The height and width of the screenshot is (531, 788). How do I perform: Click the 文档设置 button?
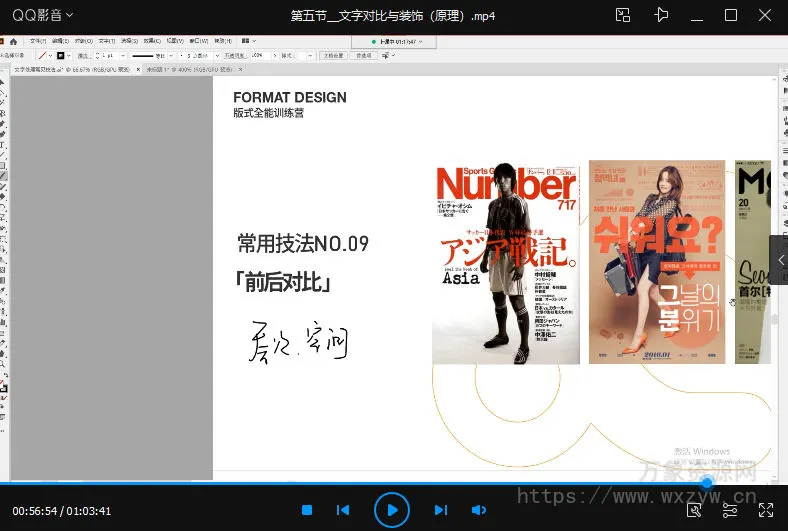[333, 56]
